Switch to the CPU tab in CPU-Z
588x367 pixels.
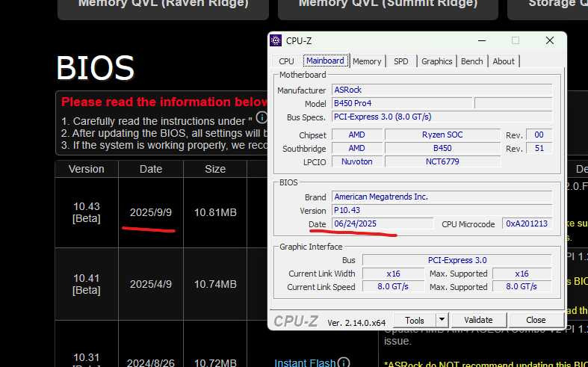pos(286,61)
